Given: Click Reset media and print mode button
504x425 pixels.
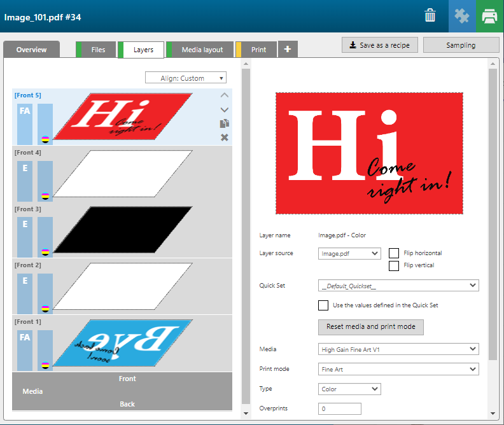Looking at the screenshot, I should point(370,326).
